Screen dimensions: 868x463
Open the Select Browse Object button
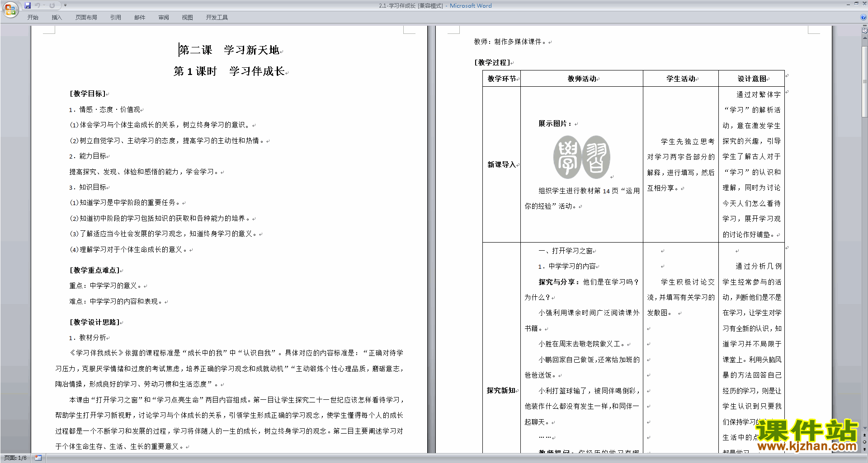click(865, 442)
